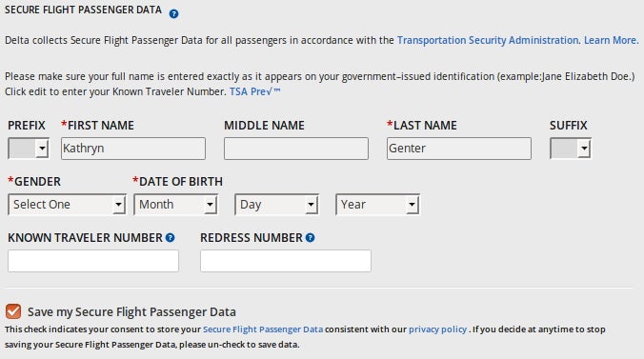Image resolution: width=644 pixels, height=359 pixels.
Task: Open the Known Traveler Number help icon
Action: 170,238
